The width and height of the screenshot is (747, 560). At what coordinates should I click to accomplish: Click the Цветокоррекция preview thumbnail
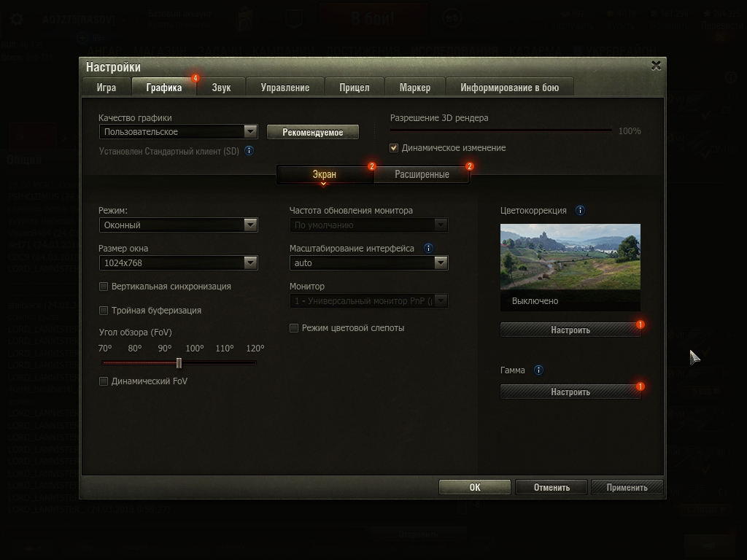pyautogui.click(x=570, y=257)
